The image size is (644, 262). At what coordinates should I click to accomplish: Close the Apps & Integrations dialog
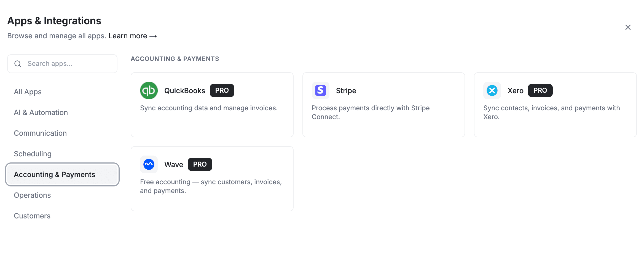(x=628, y=27)
